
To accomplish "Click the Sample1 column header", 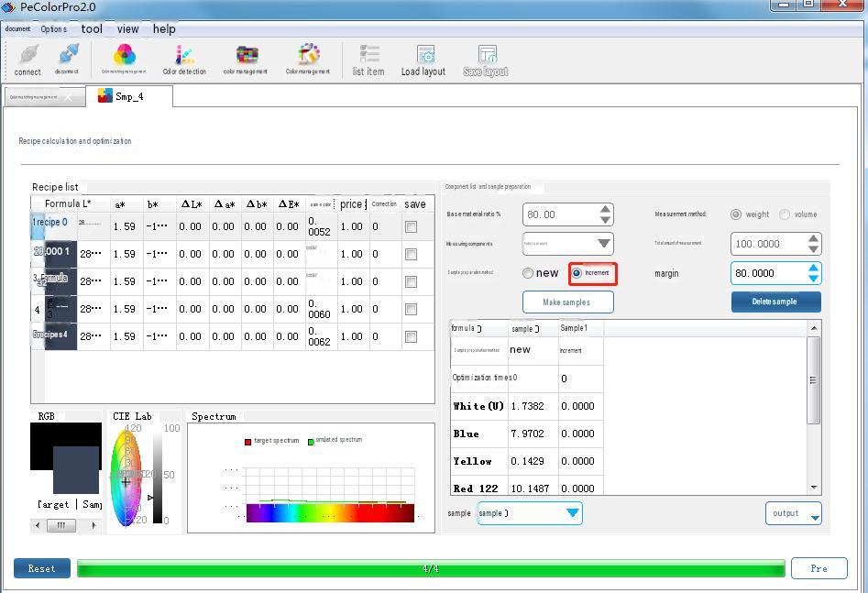I will (x=579, y=328).
